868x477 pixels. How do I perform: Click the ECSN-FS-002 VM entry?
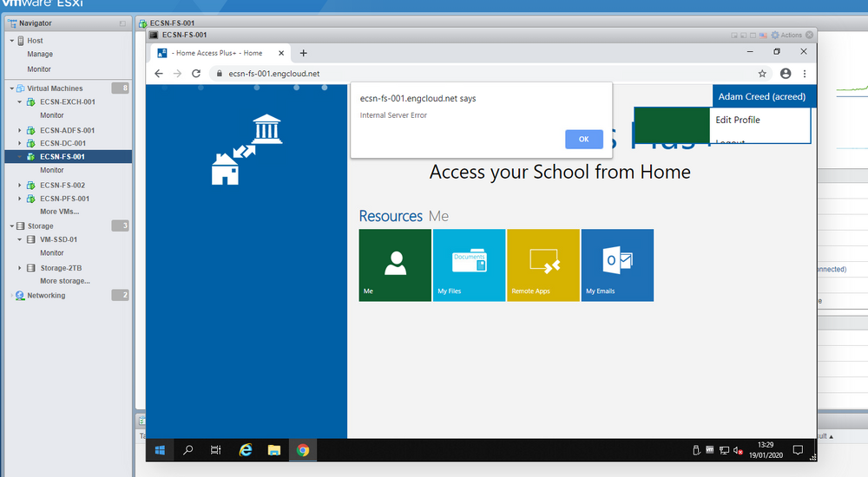click(x=62, y=186)
